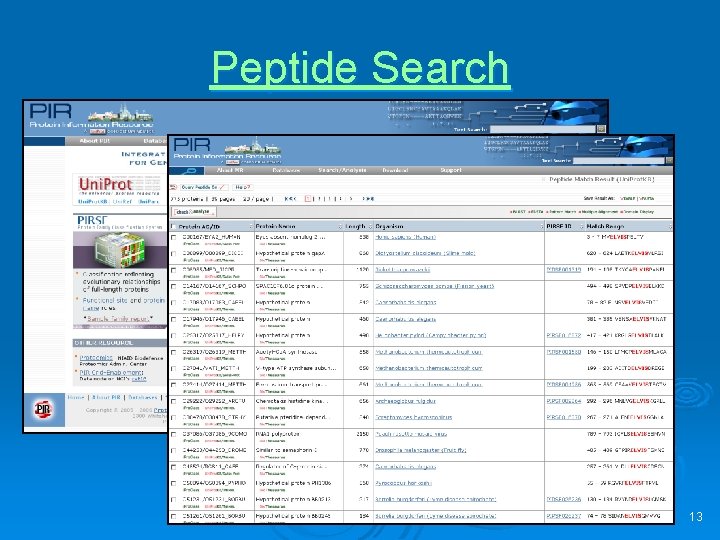Click the PIR logo in the front results window
The image size is (720, 540).
pyautogui.click(x=191, y=145)
